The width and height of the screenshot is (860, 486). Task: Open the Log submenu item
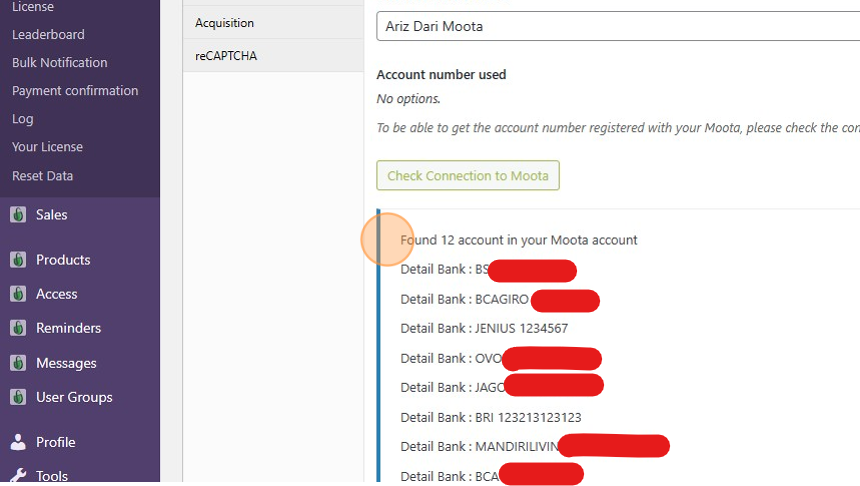(x=22, y=119)
